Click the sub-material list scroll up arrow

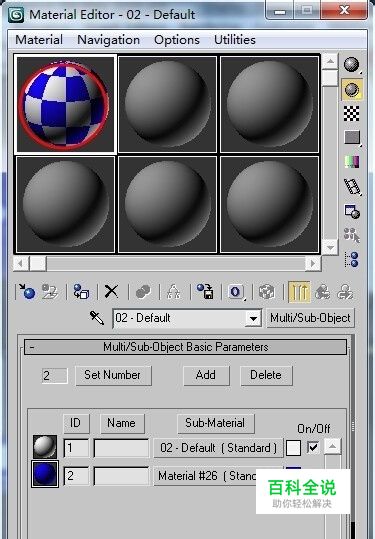[333, 447]
